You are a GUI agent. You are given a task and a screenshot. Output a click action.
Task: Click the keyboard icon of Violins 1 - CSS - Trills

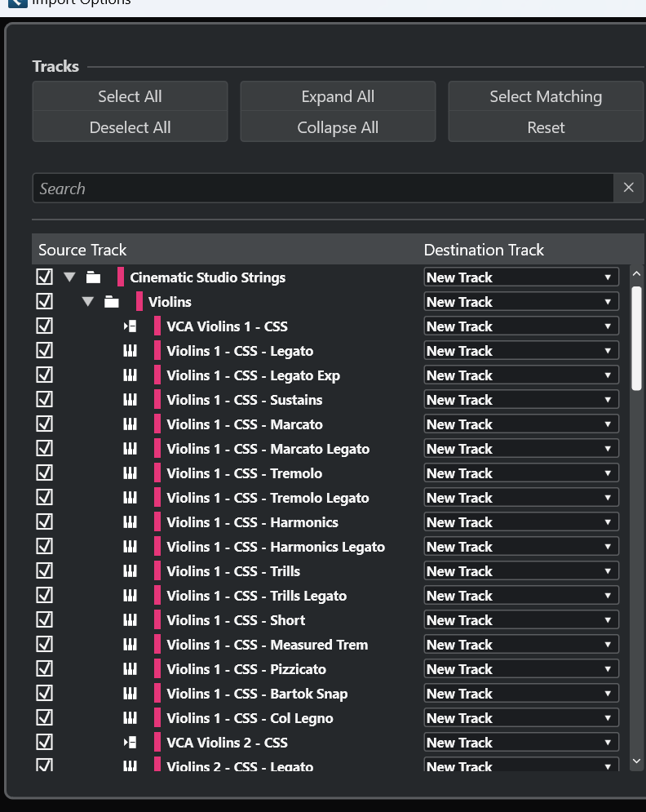130,571
